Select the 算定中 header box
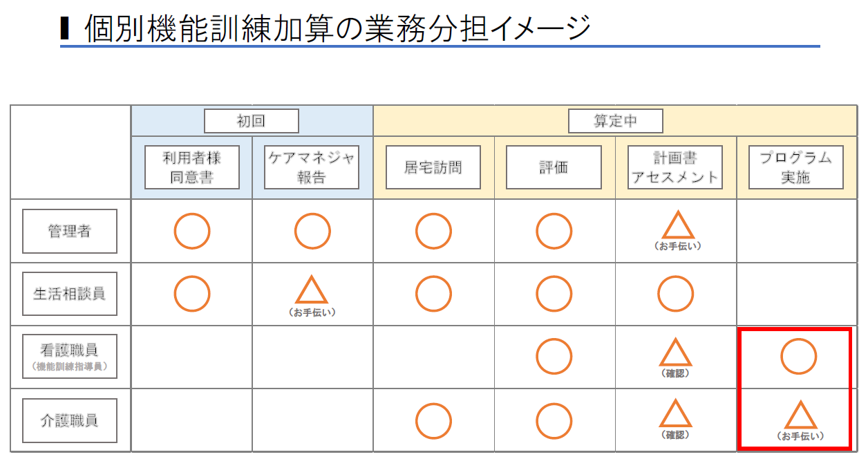Viewport: 868px width, 468px height. 615,121
